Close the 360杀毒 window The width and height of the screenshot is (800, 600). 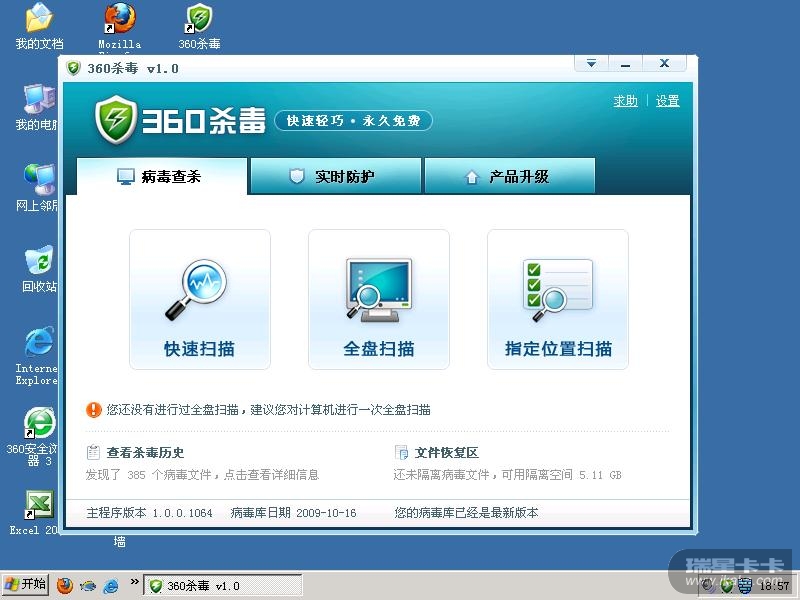point(664,63)
